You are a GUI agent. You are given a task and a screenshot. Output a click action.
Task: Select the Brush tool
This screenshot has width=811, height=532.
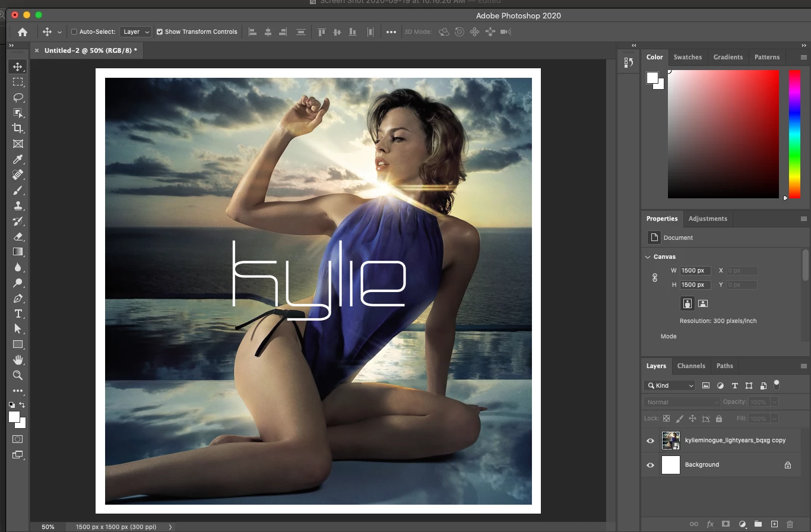click(18, 190)
